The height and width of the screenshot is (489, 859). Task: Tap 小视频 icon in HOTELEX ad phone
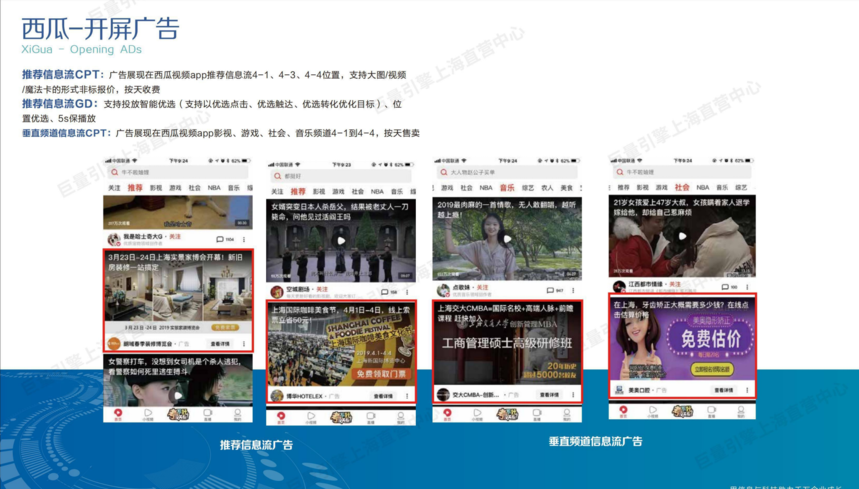click(311, 418)
